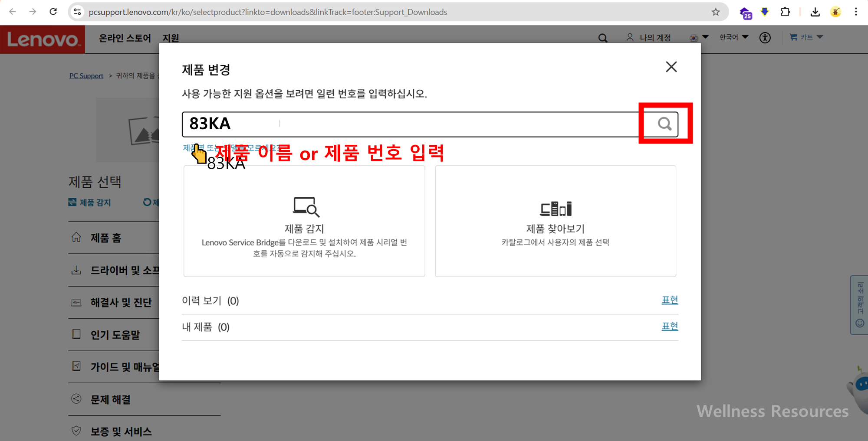Click the address bar URL
The image size is (868, 441).
pos(268,12)
